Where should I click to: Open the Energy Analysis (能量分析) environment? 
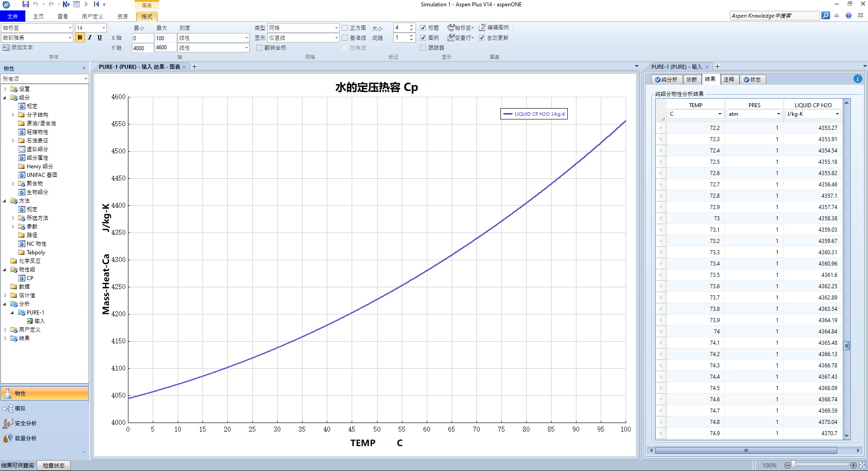[x=45, y=438]
